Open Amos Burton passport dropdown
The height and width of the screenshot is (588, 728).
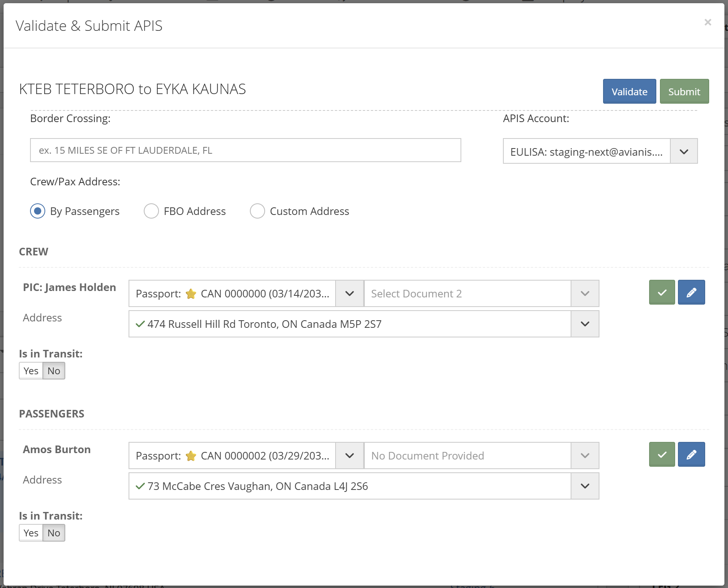click(349, 456)
